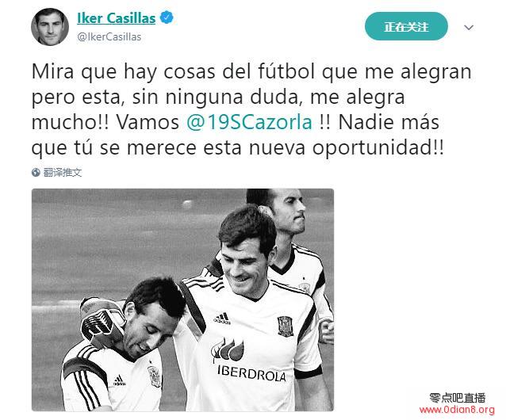This screenshot has width=506, height=420.
Task: Click the adidas logo on left shirt
Action: coord(119,380)
